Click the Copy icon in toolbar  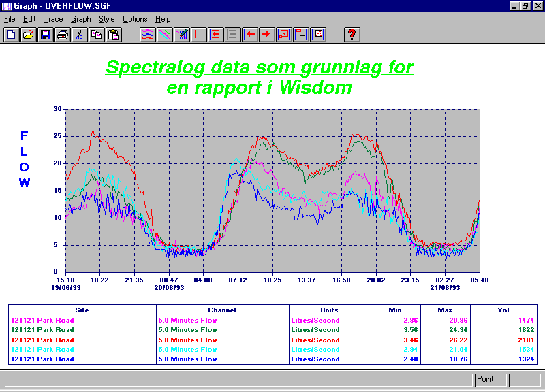pyautogui.click(x=97, y=35)
